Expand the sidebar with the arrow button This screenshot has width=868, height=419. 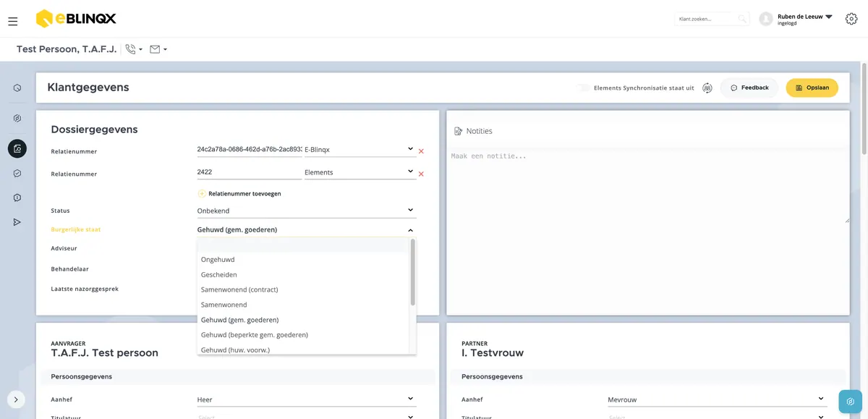[16, 399]
